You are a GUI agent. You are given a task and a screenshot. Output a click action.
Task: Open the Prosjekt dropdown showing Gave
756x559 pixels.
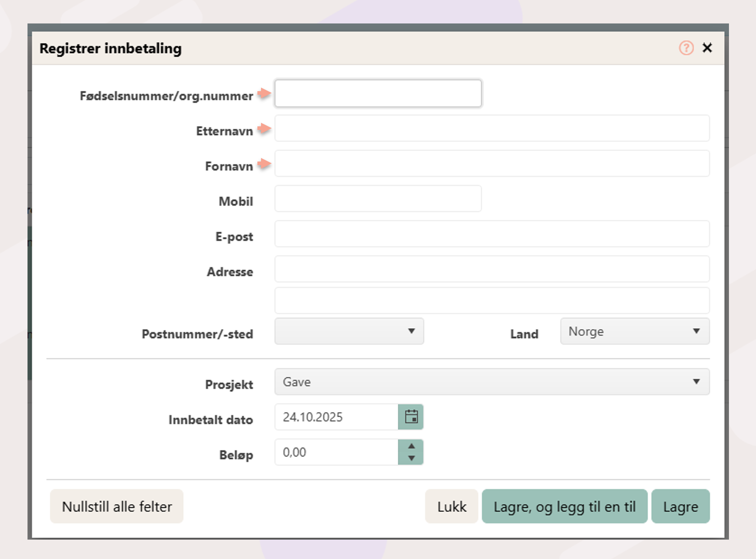(492, 382)
